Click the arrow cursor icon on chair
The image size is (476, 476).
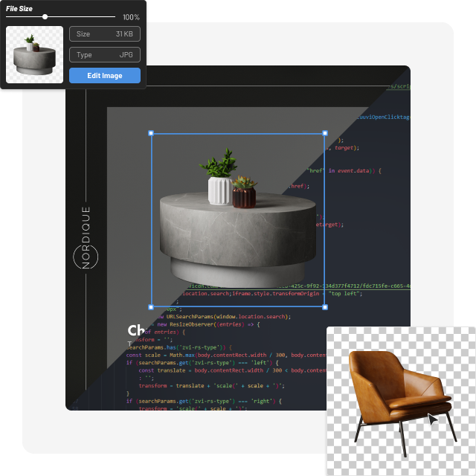point(433,419)
